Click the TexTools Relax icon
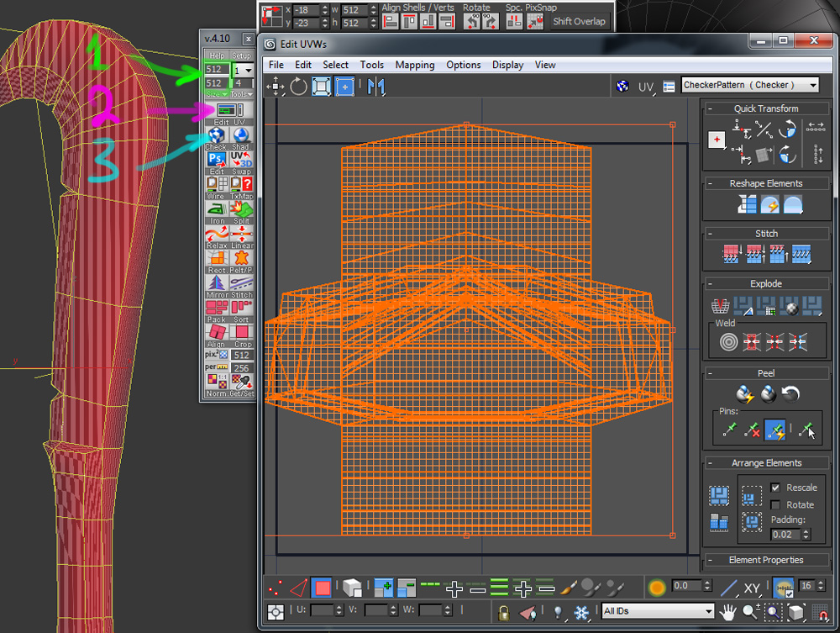Viewport: 840px width, 633px height. pos(217,232)
